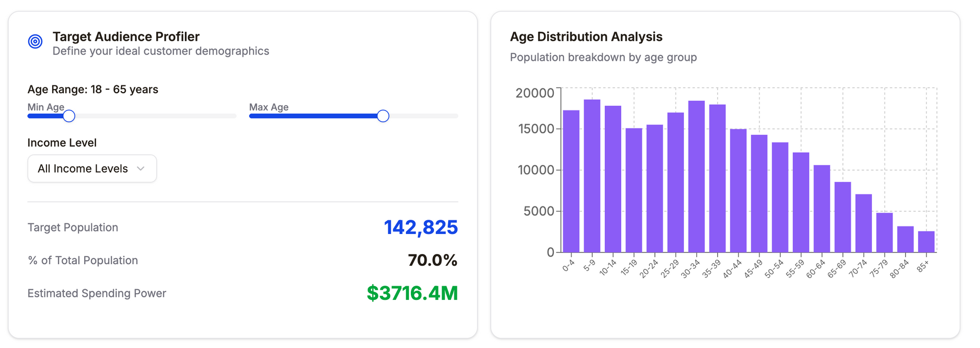The width and height of the screenshot is (980, 348).
Task: Click the 40-44 x-axis label
Action: tap(732, 269)
